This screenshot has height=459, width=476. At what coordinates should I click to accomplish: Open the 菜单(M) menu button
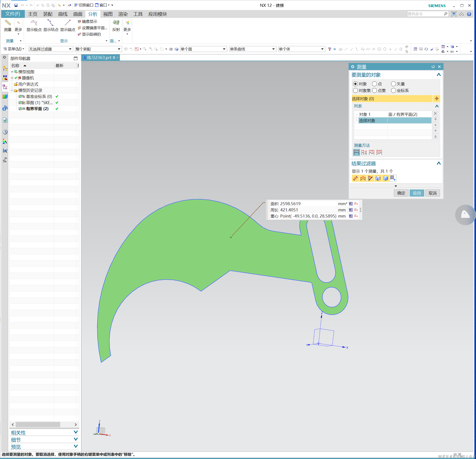pyautogui.click(x=14, y=49)
